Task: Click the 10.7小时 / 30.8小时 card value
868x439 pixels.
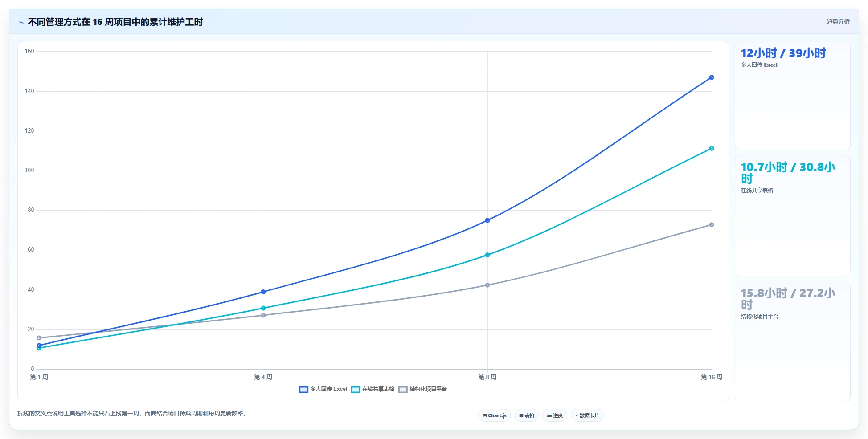Action: (788, 173)
